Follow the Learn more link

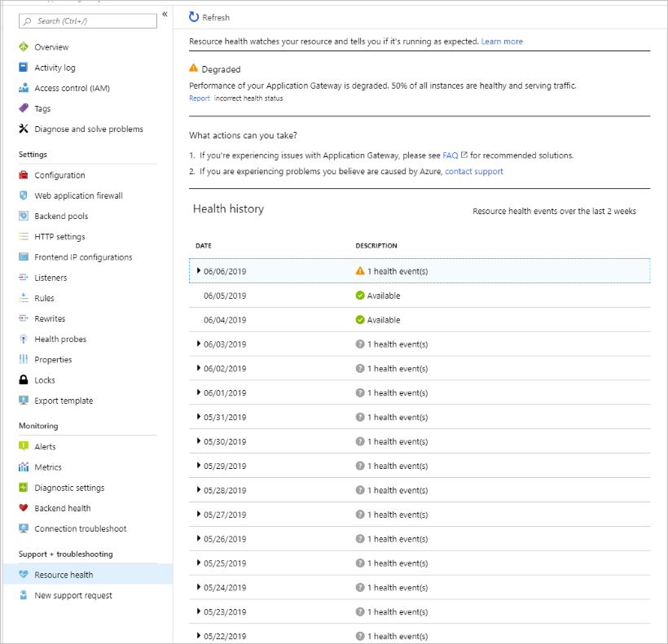pos(502,42)
